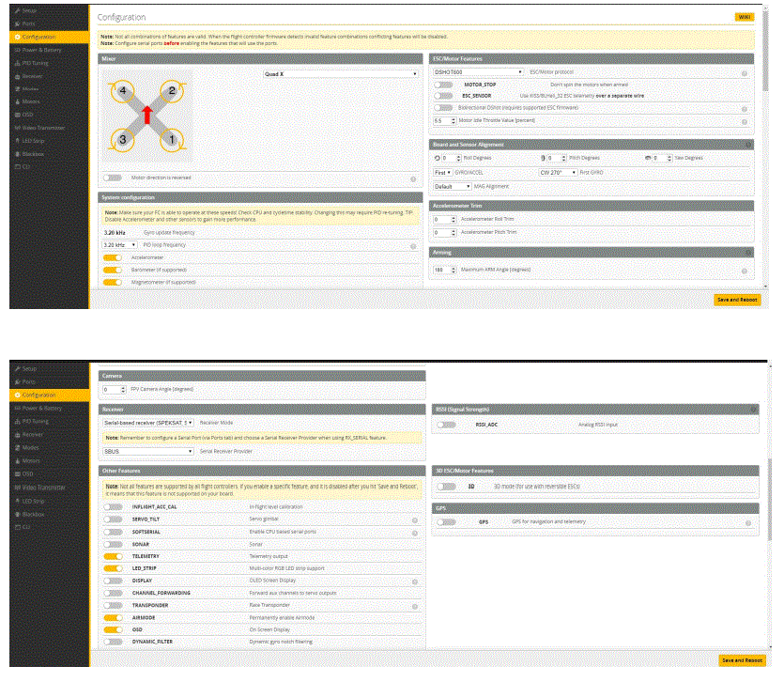The height and width of the screenshot is (682, 784).
Task: Open the WIKI button beside the Configuration title
Action: (745, 17)
